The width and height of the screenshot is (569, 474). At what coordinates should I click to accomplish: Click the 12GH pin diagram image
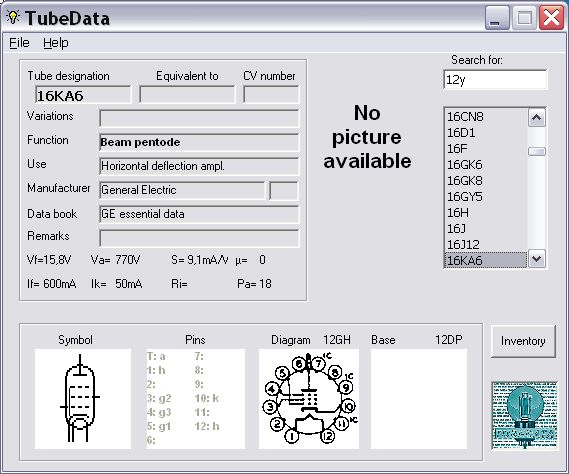(309, 399)
